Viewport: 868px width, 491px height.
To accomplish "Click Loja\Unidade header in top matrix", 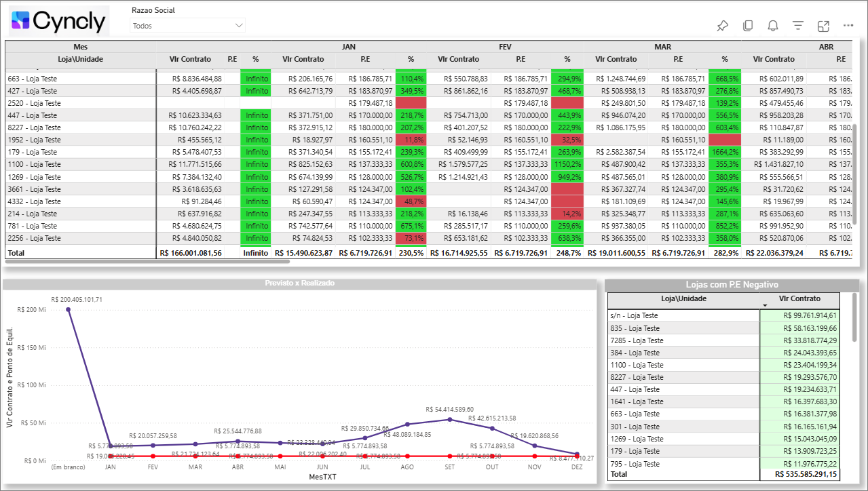I will click(79, 59).
